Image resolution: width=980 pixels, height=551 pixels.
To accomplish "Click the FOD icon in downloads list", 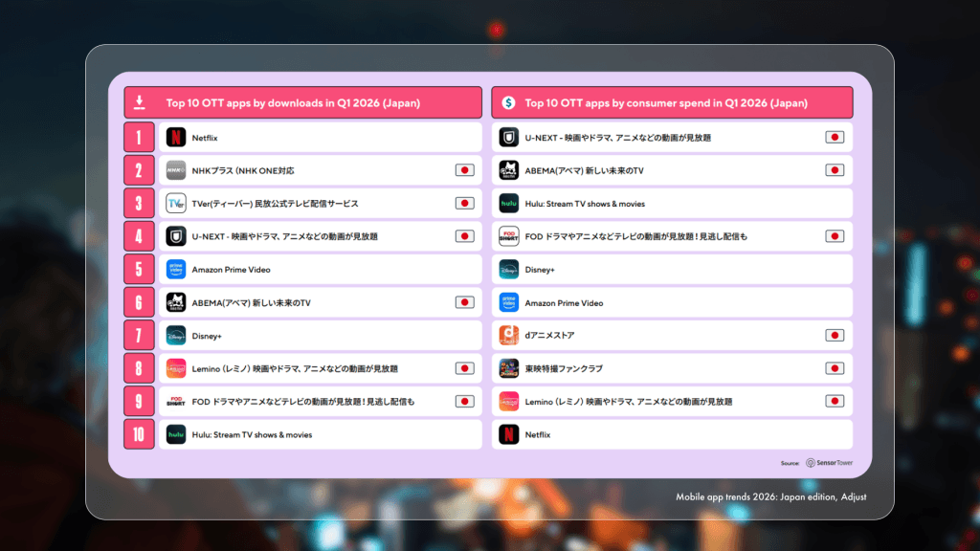I will (x=176, y=402).
